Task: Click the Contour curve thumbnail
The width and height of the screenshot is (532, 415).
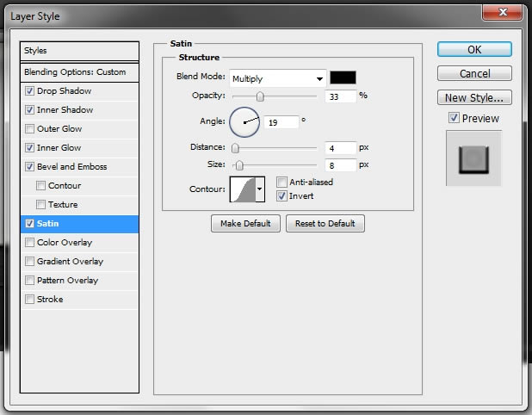Action: [x=243, y=189]
